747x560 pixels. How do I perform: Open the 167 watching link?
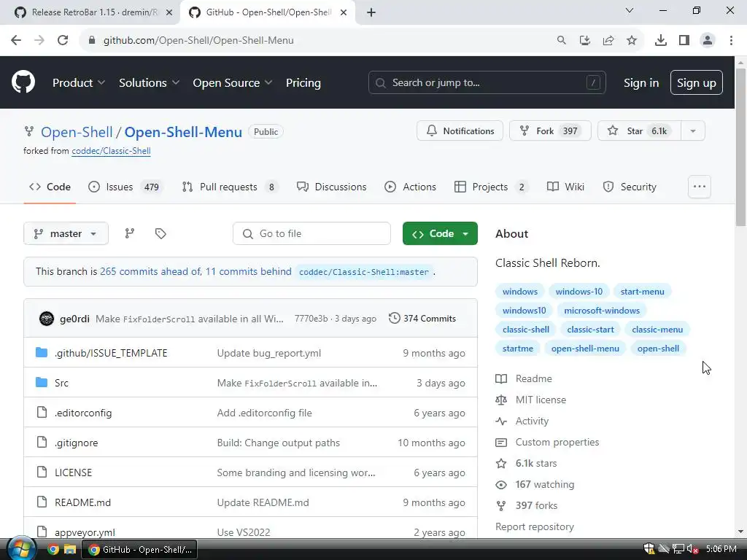544,484
